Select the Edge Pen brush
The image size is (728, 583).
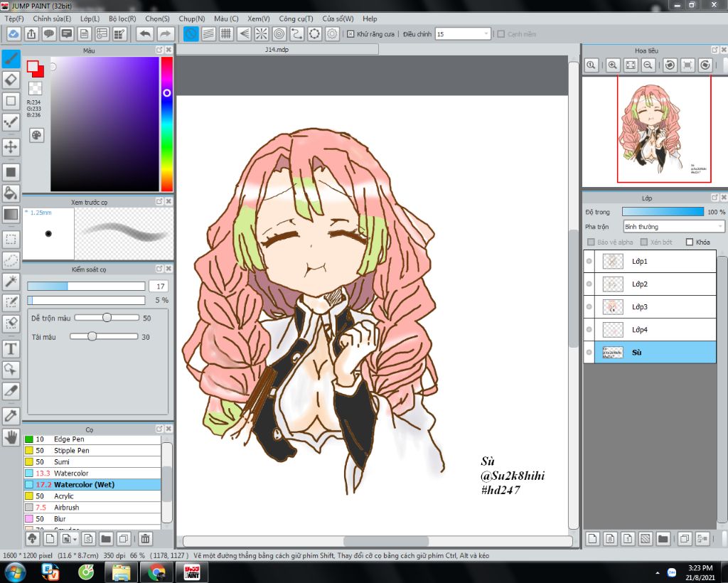[x=92, y=439]
